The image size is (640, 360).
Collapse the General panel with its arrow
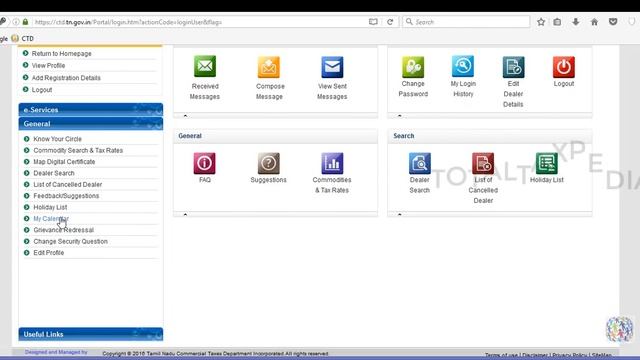pos(185,214)
